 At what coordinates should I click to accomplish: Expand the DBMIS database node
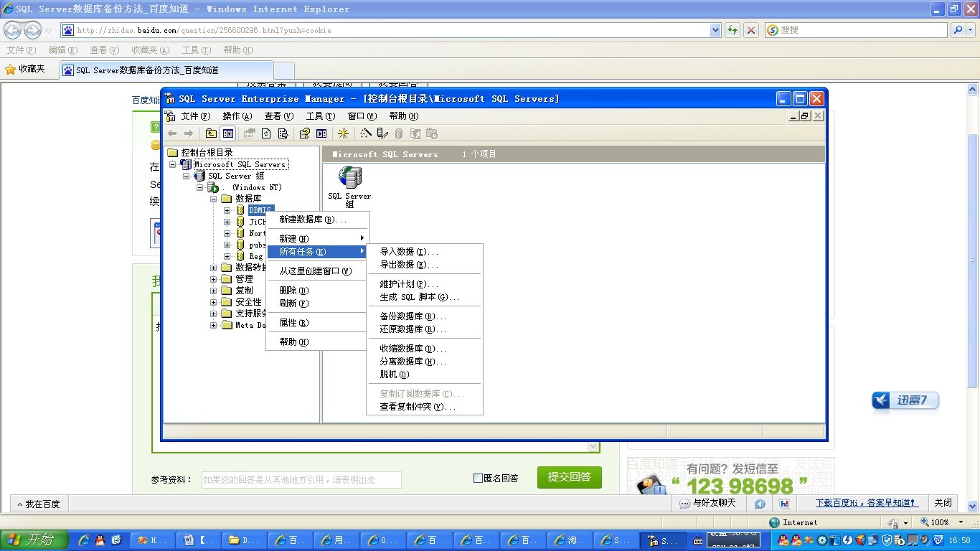[x=227, y=210]
